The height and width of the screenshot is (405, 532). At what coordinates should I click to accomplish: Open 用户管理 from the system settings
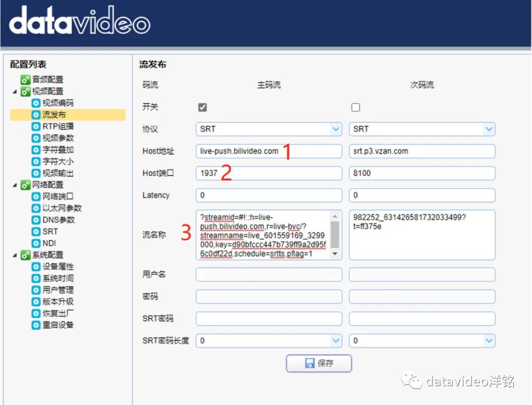click(x=58, y=290)
